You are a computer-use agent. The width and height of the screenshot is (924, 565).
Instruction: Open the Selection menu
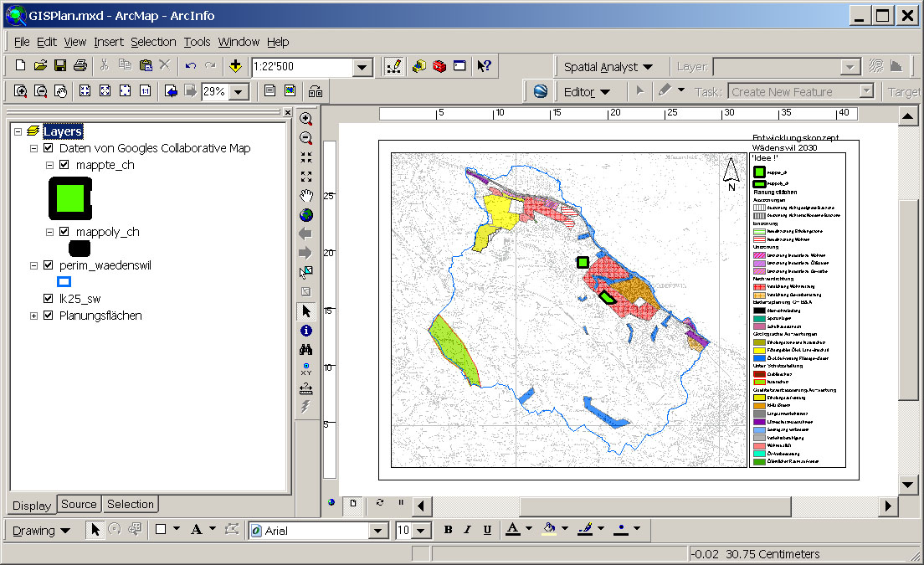pyautogui.click(x=153, y=42)
